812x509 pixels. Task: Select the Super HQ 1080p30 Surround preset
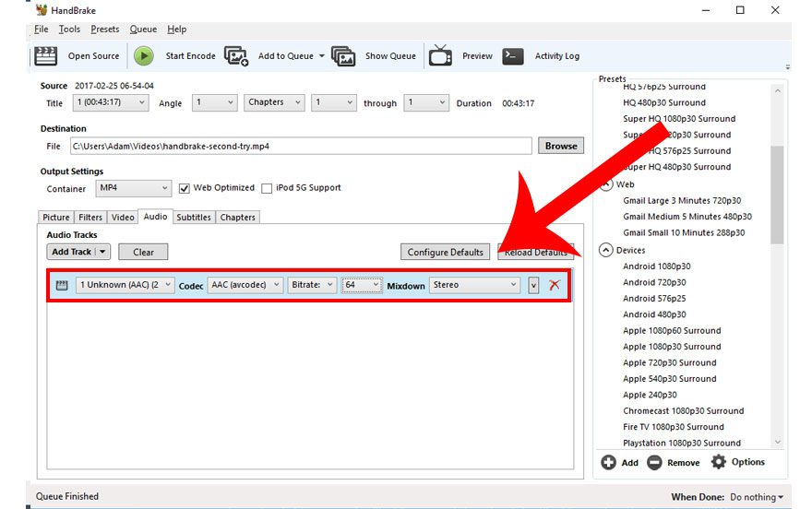click(x=679, y=118)
